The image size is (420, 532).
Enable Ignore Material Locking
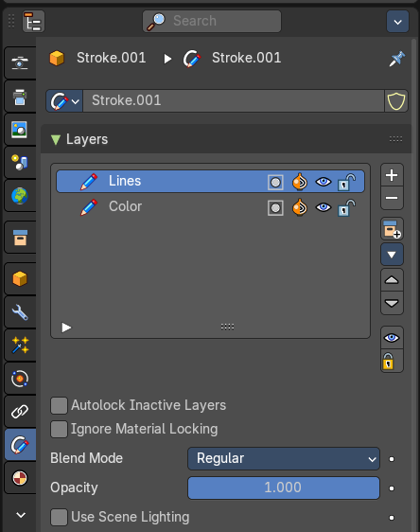[59, 430]
